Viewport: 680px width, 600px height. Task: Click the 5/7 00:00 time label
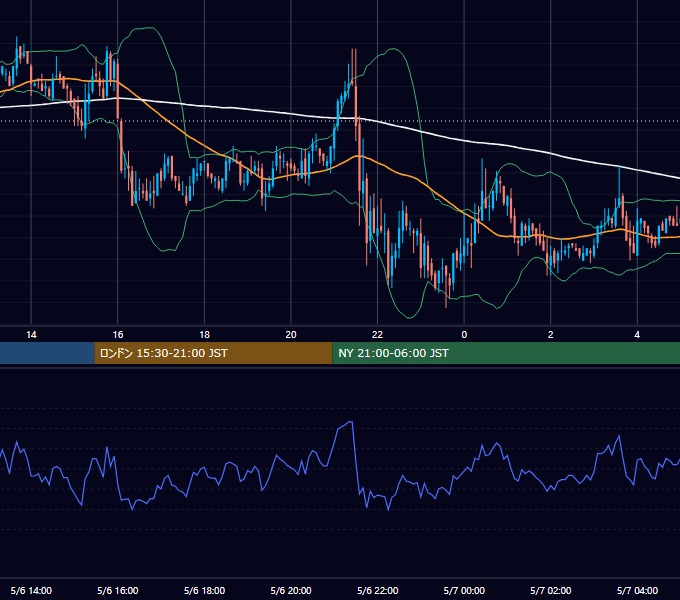(x=464, y=590)
